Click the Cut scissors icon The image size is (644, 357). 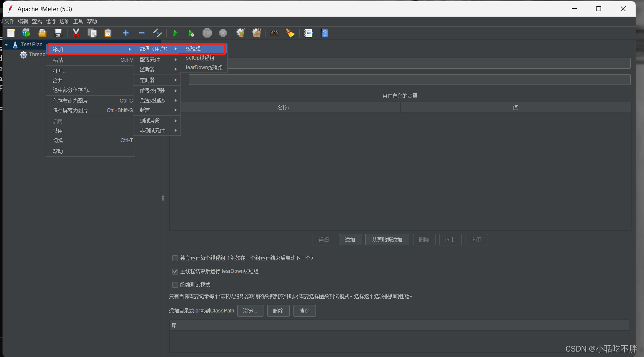76,33
